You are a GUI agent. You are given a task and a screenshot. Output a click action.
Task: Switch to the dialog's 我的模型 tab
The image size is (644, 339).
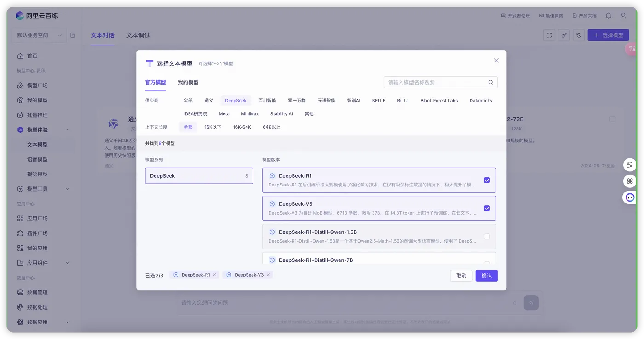(x=188, y=83)
